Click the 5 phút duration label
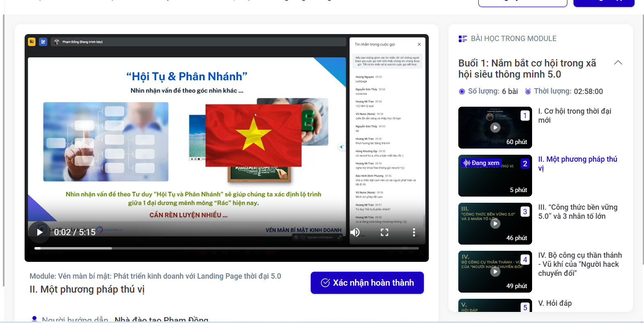644x323 pixels. 519,190
